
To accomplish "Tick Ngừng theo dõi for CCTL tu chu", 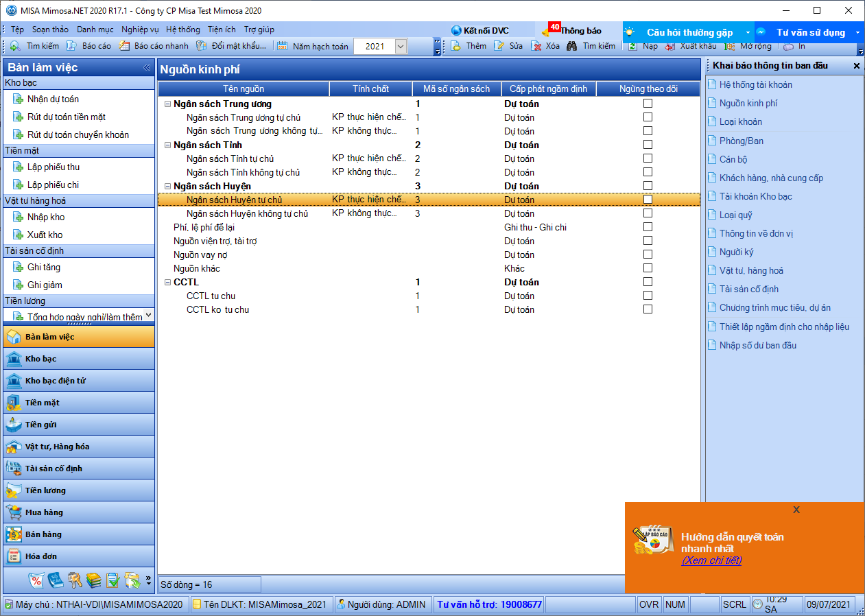I will pos(648,296).
